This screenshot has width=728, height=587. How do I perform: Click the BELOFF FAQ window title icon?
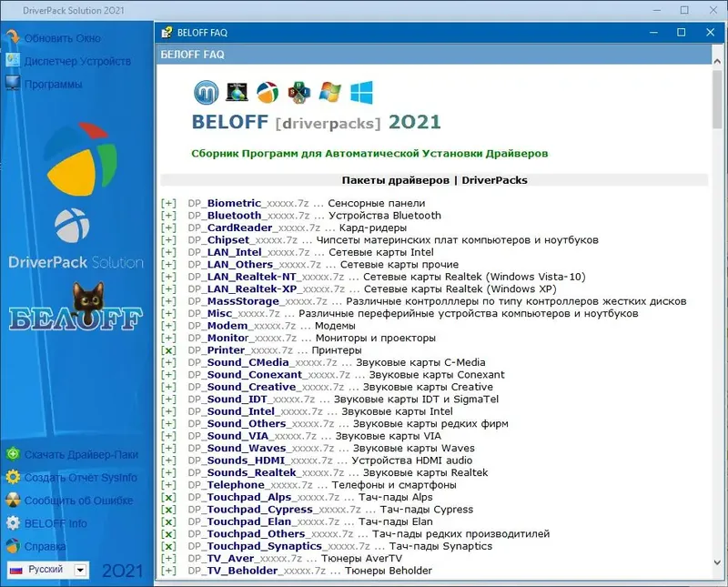(x=167, y=33)
